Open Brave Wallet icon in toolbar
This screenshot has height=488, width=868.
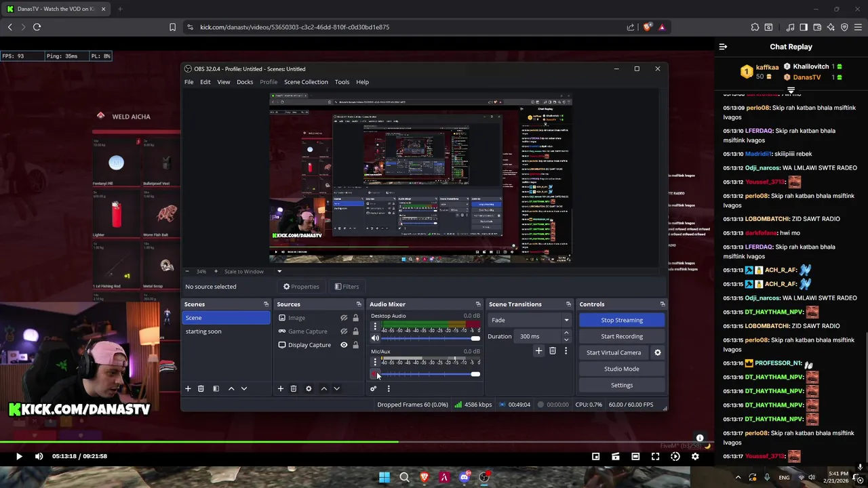click(817, 27)
